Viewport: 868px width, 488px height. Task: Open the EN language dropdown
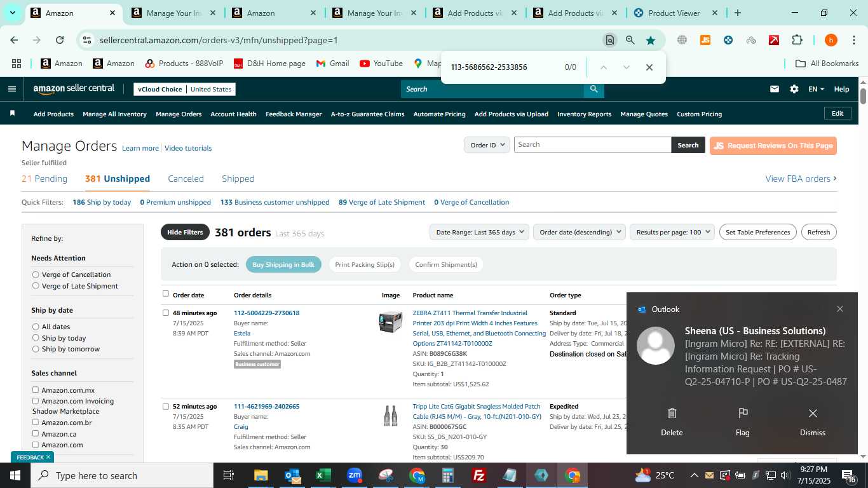[x=816, y=89]
